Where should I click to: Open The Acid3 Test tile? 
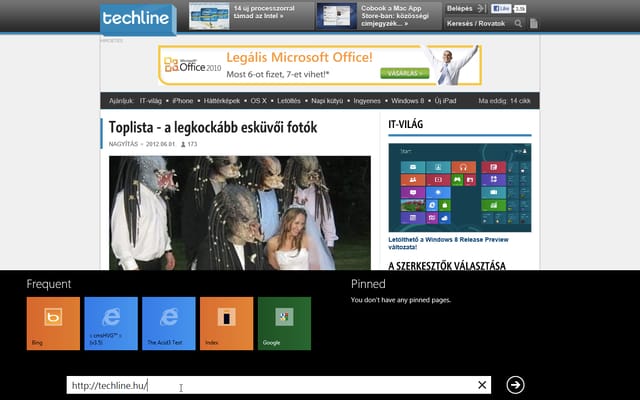[169, 323]
